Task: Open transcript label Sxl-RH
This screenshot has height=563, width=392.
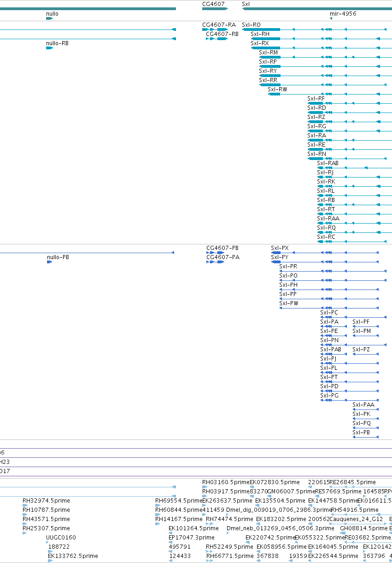Action: 260,34
